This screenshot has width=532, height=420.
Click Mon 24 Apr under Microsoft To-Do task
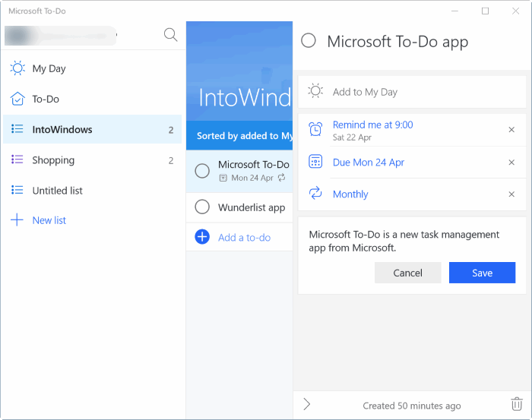point(252,178)
